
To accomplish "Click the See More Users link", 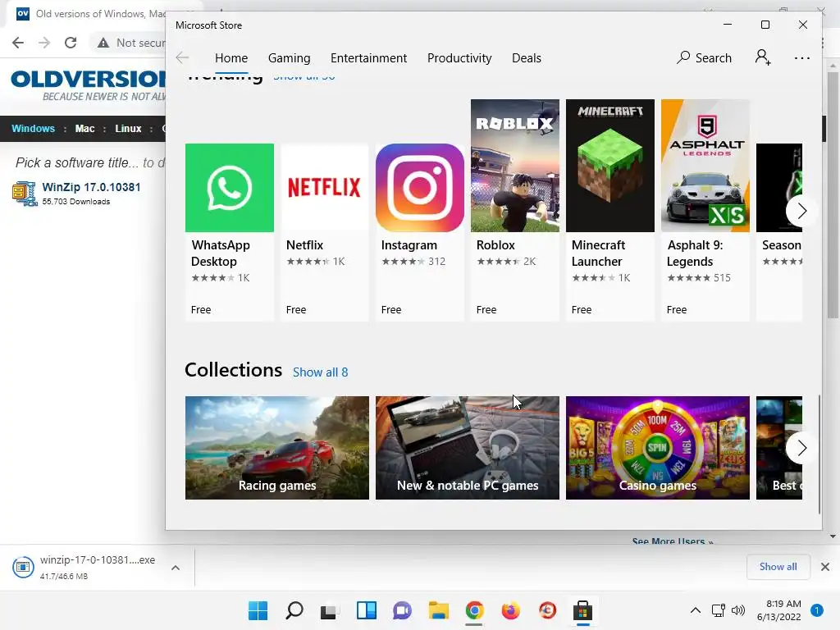I will [x=673, y=541].
